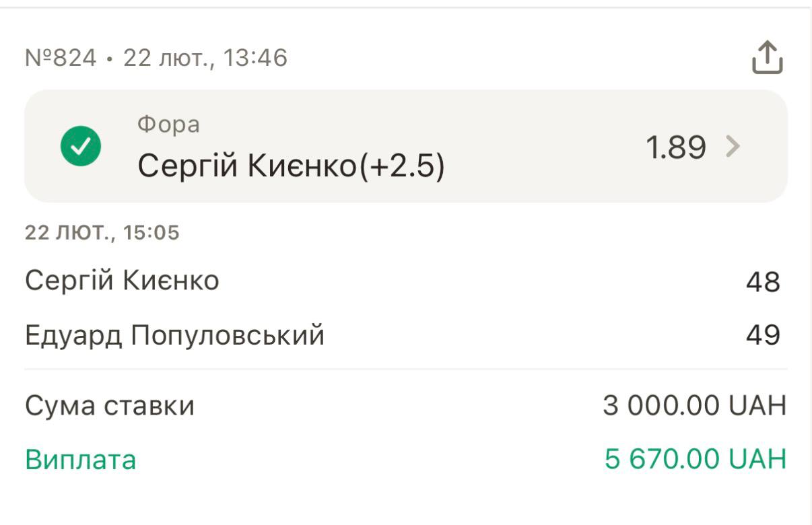Tap the share icon for bet №824
Viewport: 812px width, 525px height.
767,57
